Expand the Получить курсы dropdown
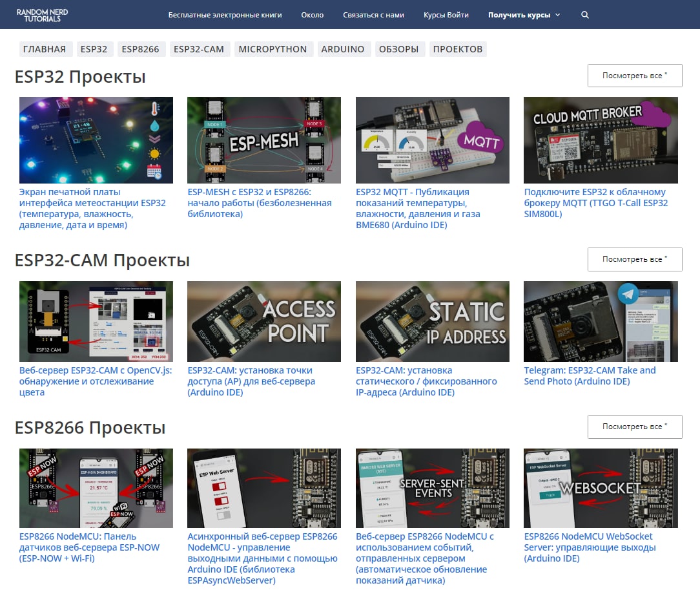This screenshot has width=700, height=592. click(524, 15)
